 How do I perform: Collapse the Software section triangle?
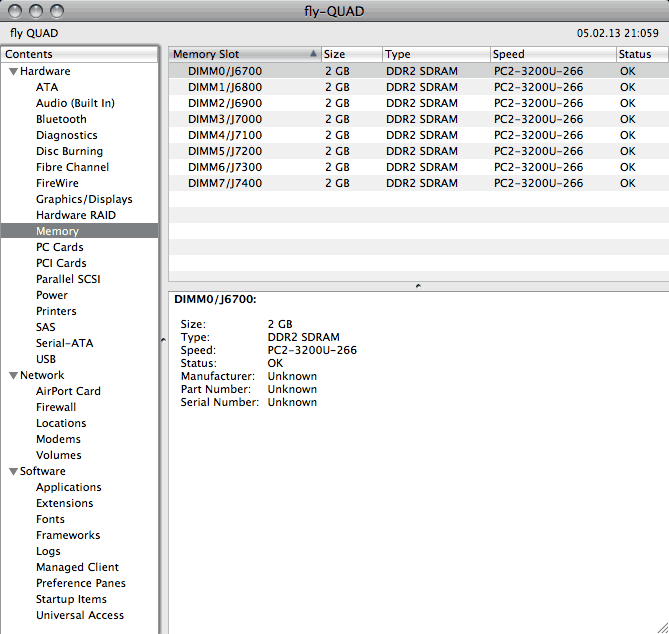click(13, 472)
